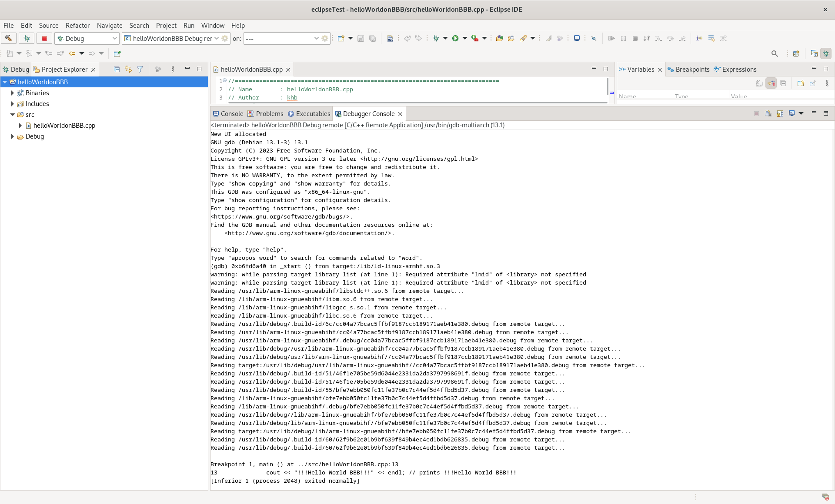Viewport: 835px width, 504px height.
Task: Open the Debug toolbar icon's dropdown arrow
Action: [445, 38]
